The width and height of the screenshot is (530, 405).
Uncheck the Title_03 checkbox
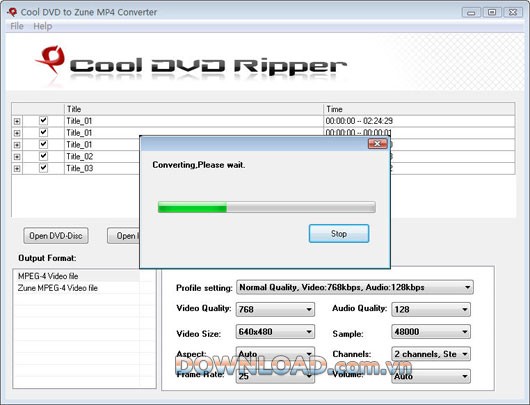pyautogui.click(x=43, y=168)
